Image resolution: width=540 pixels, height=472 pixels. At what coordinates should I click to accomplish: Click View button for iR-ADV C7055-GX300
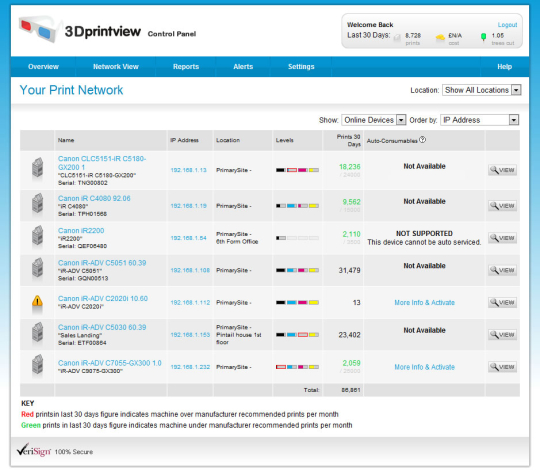click(502, 367)
